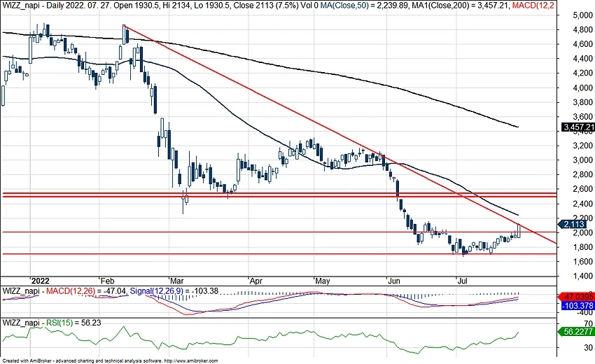The height and width of the screenshot is (364, 595).
Task: Click the 5,000 price axis label
Action: (x=583, y=15)
